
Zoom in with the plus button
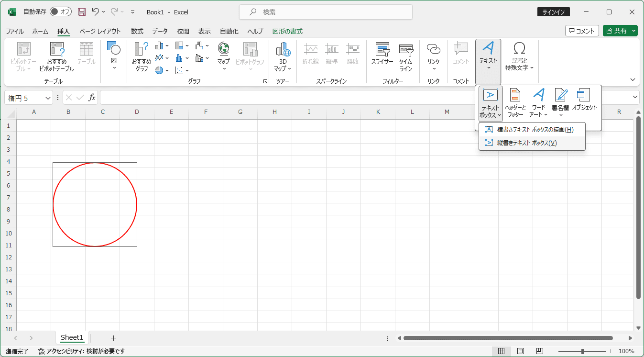(x=610, y=351)
